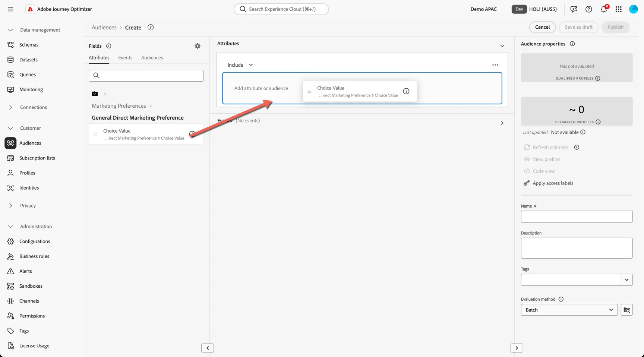This screenshot has width=644, height=357.
Task: Open the root folder icon in Fields
Action: (x=95, y=94)
